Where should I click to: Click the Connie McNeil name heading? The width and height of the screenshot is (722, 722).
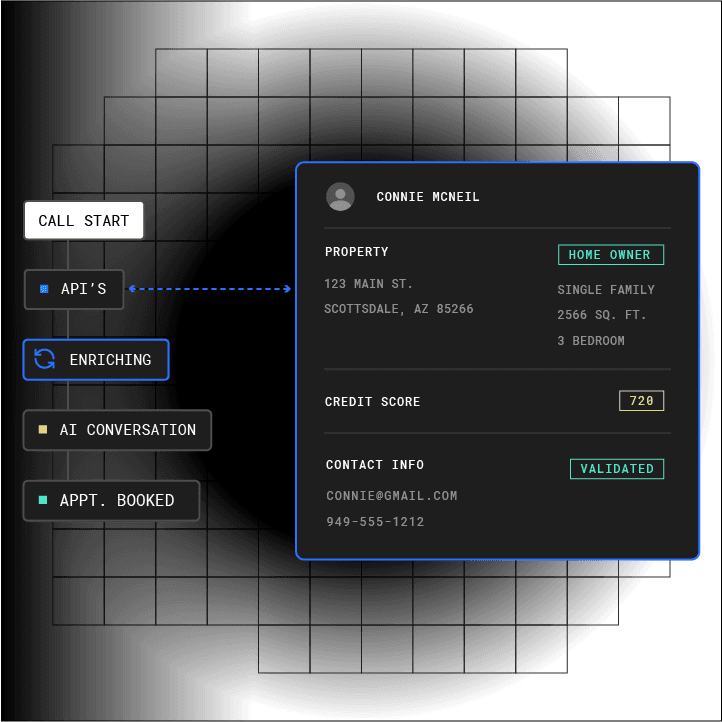click(x=428, y=197)
